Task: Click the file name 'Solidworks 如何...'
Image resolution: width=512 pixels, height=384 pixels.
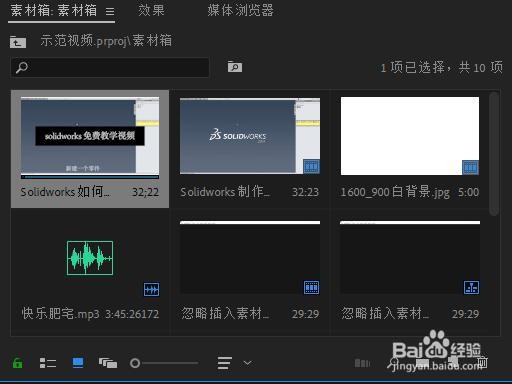Action: [x=65, y=192]
